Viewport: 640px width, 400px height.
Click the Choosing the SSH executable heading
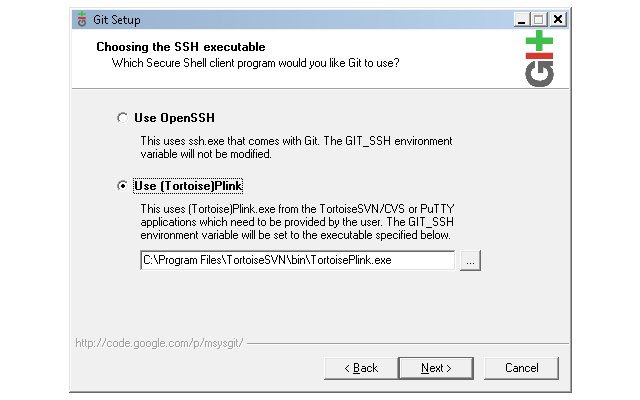click(x=181, y=47)
